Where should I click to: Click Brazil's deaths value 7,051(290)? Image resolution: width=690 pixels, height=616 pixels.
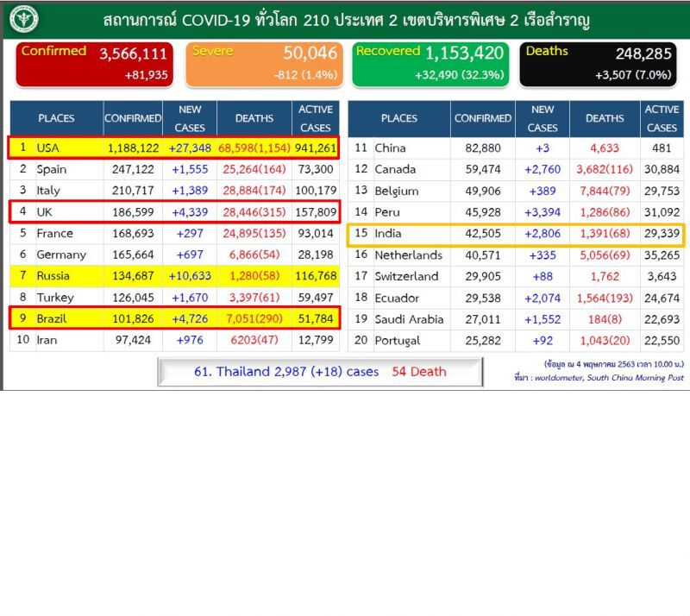(254, 319)
